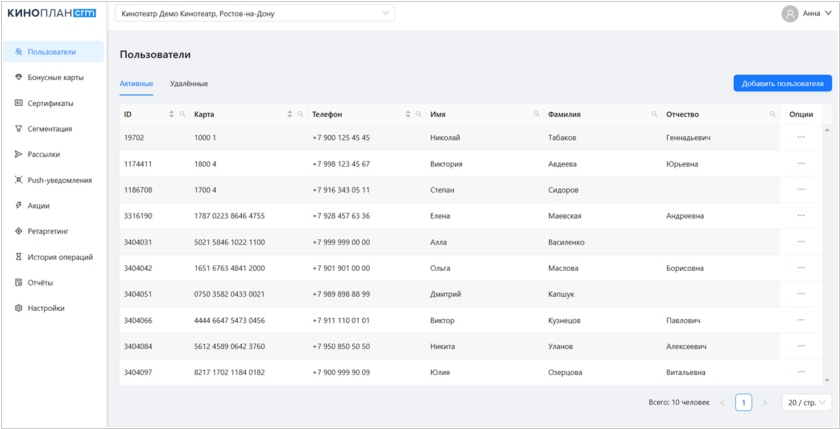Viewport: 840px width, 429px height.
Task: Click the search icon in the Отчество column
Action: click(x=772, y=114)
